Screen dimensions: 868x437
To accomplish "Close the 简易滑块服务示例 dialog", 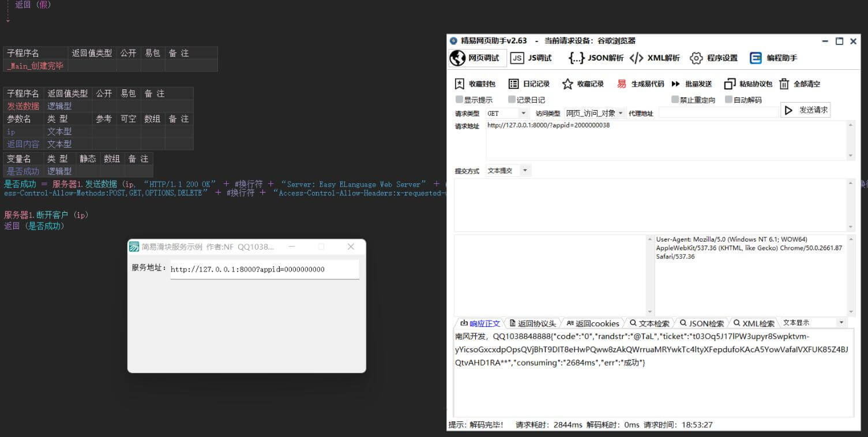I will click(x=351, y=247).
